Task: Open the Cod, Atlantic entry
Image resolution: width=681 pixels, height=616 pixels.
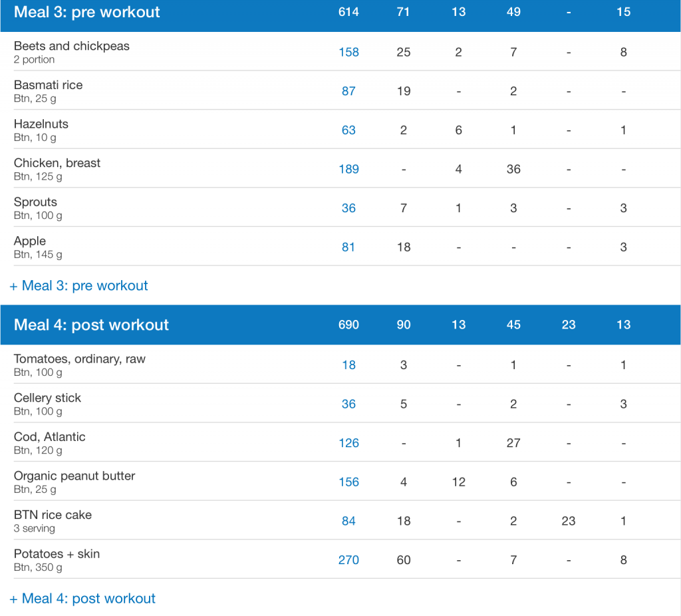Action: (50, 437)
